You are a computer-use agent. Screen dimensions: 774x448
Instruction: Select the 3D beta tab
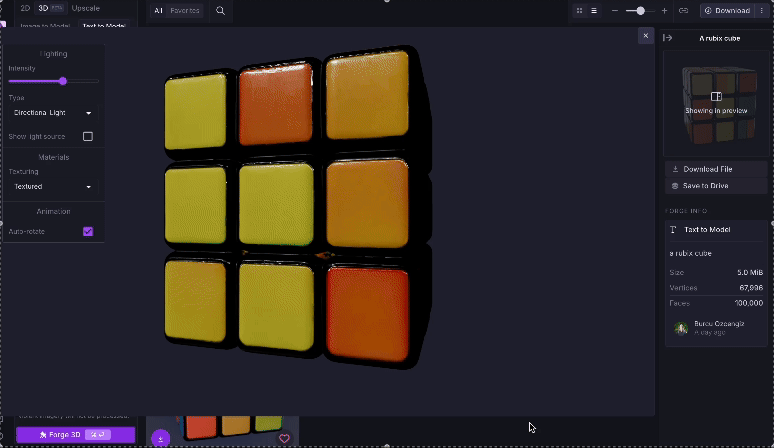point(50,8)
